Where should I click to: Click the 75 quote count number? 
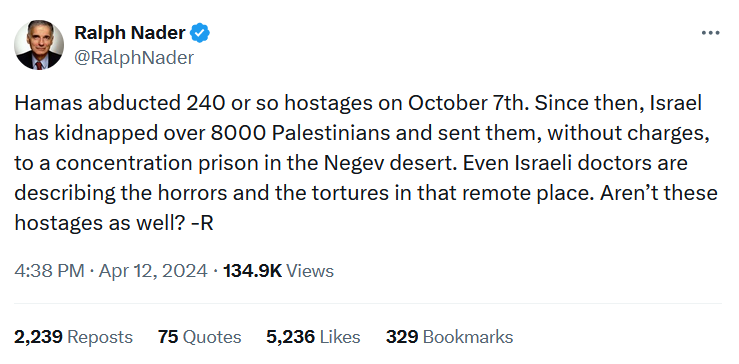click(168, 337)
